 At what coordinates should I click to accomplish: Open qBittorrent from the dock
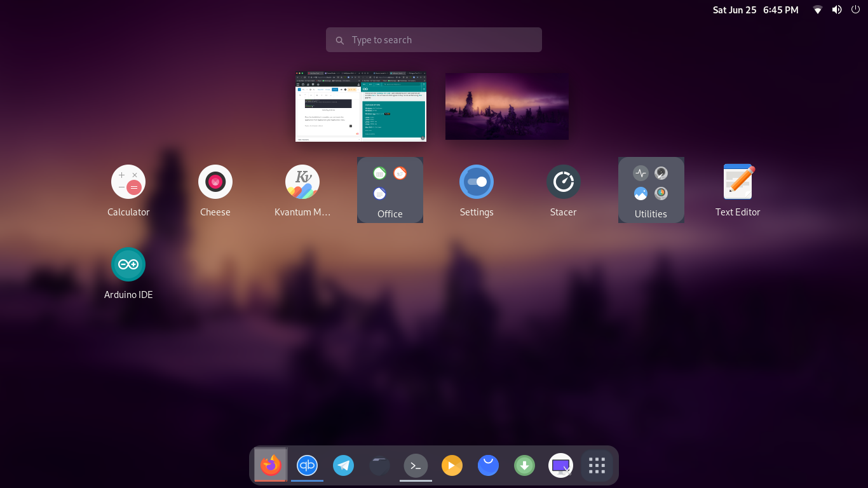[x=308, y=466]
